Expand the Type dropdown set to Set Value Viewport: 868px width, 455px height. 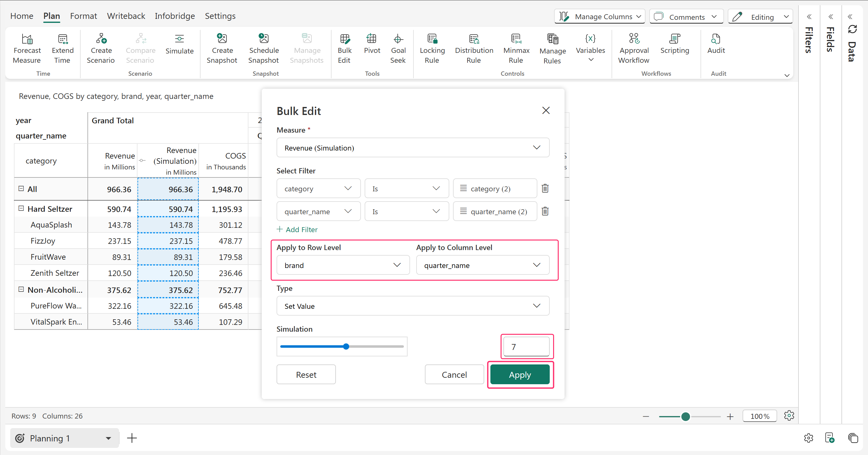coord(413,306)
